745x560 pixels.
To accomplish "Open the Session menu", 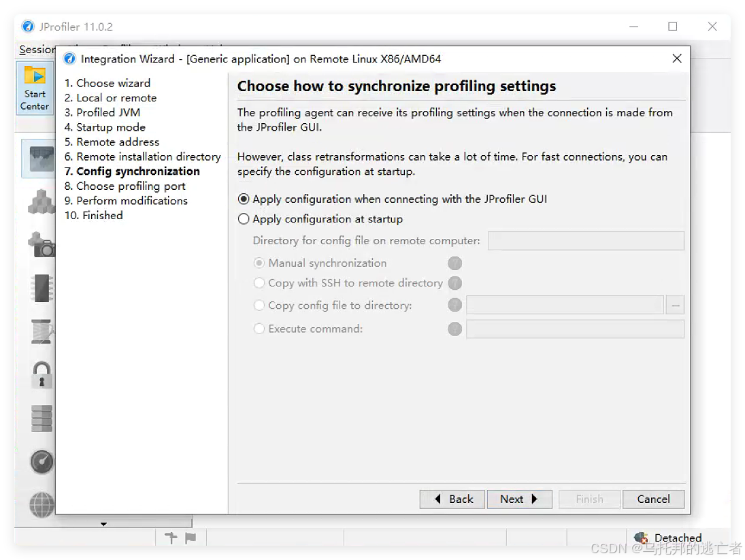I will 37,50.
